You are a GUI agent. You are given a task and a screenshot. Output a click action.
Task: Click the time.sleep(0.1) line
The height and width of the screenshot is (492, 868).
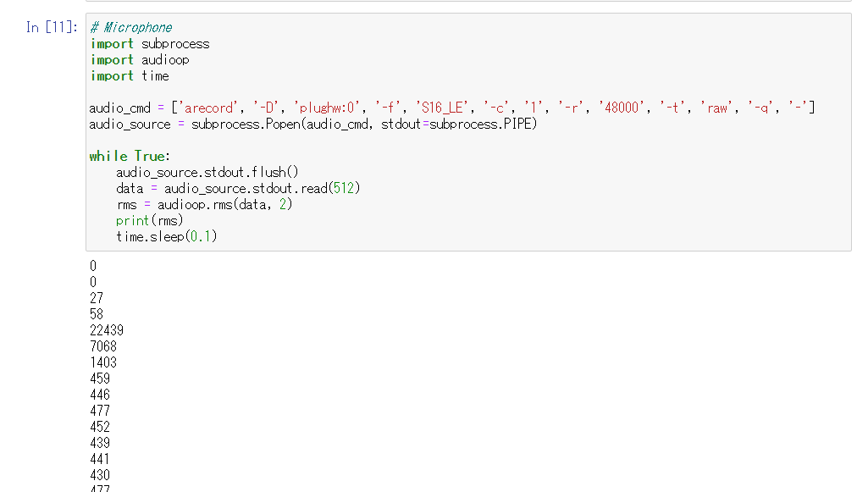(166, 236)
